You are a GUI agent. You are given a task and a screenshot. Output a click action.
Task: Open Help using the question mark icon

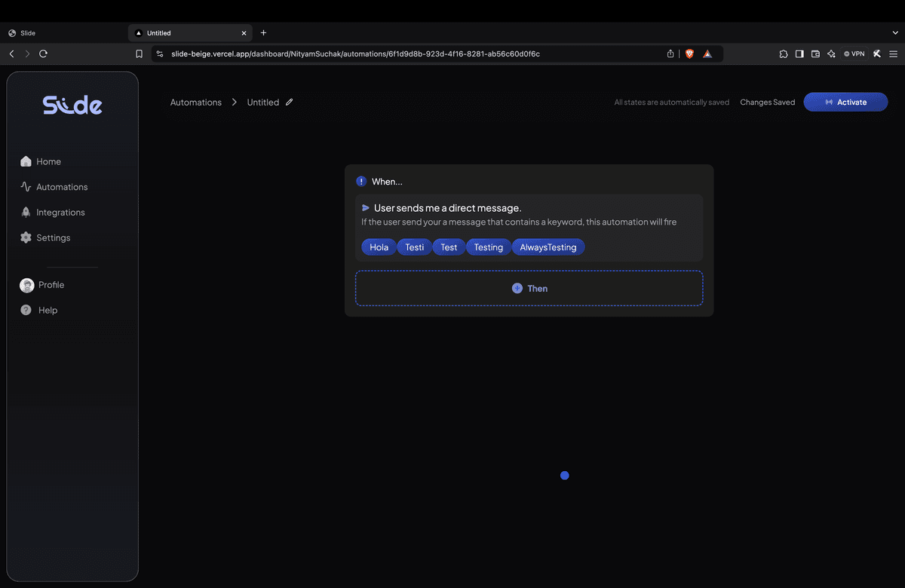coord(25,309)
